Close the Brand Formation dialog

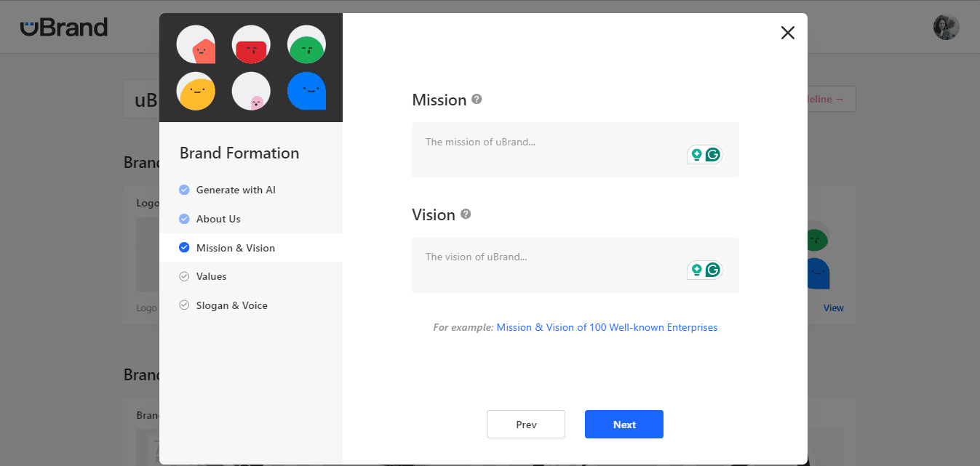787,33
